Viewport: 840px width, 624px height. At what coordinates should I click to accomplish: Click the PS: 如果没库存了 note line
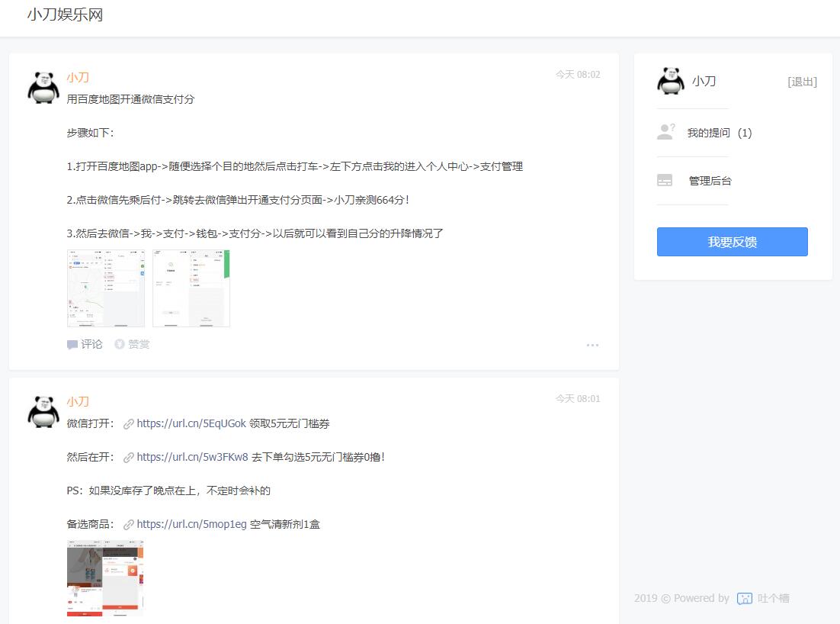(x=168, y=491)
